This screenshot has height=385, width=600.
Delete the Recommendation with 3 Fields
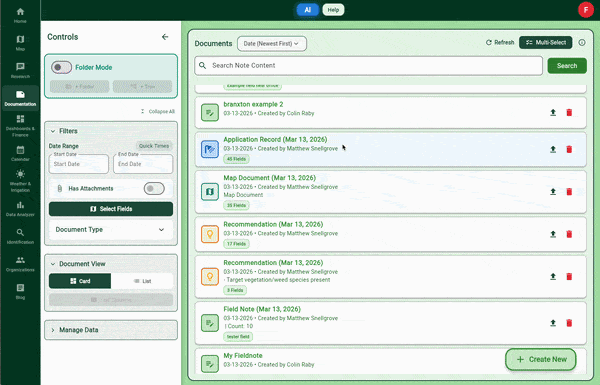pyautogui.click(x=569, y=276)
